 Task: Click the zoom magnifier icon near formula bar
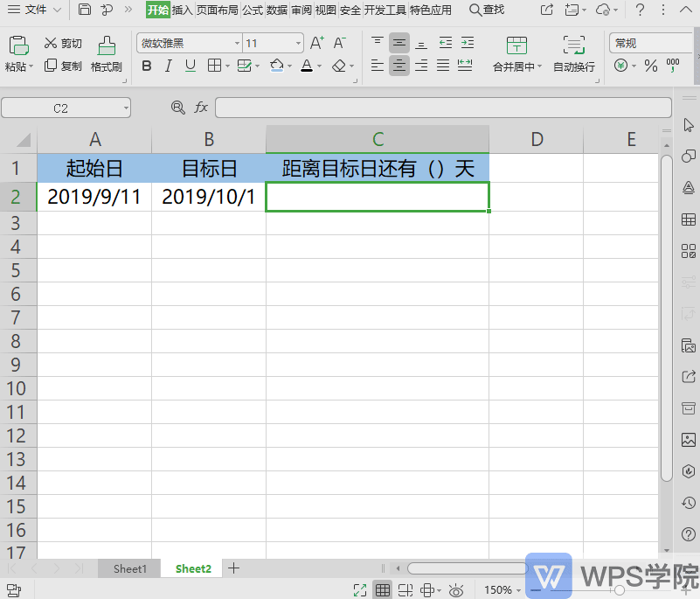(x=177, y=108)
